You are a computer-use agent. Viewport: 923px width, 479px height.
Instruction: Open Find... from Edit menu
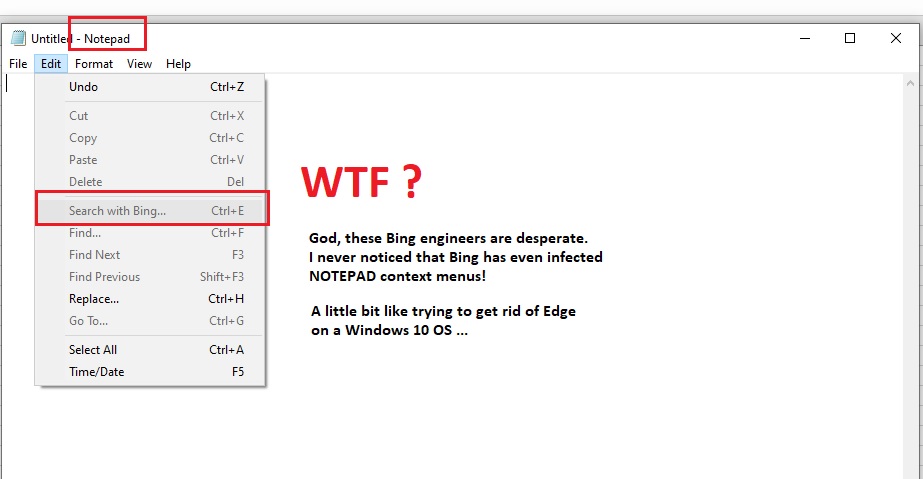click(150, 232)
